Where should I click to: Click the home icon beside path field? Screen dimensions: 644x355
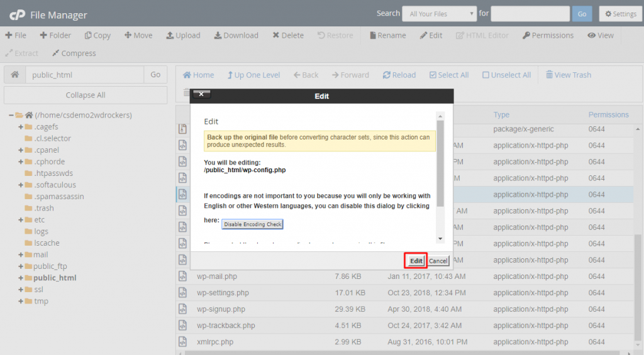[x=15, y=75]
